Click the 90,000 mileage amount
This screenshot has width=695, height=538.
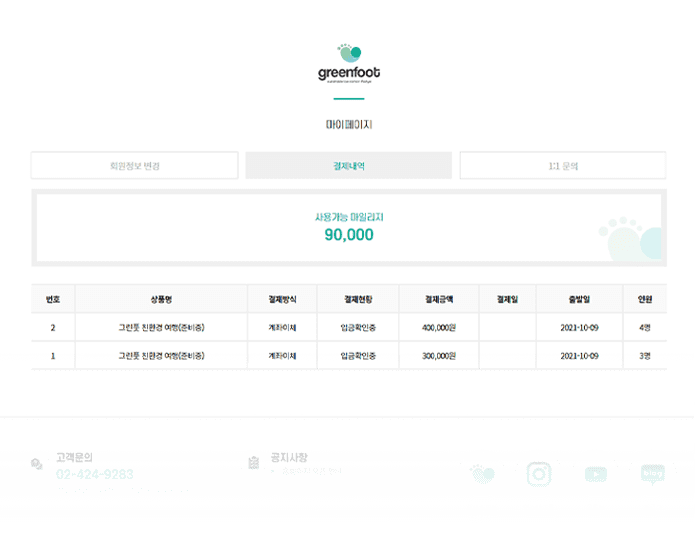[349, 235]
